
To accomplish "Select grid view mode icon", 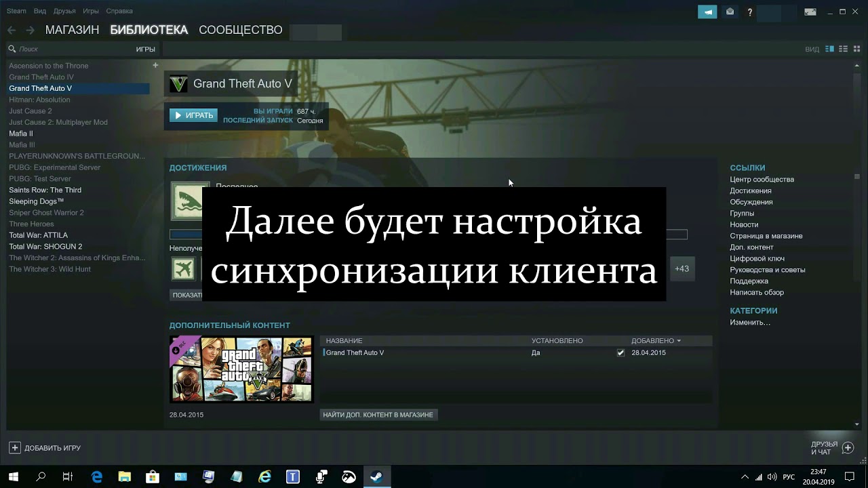I will point(856,49).
